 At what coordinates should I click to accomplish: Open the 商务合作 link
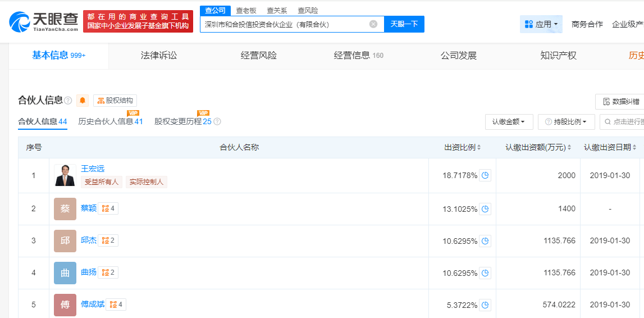587,24
